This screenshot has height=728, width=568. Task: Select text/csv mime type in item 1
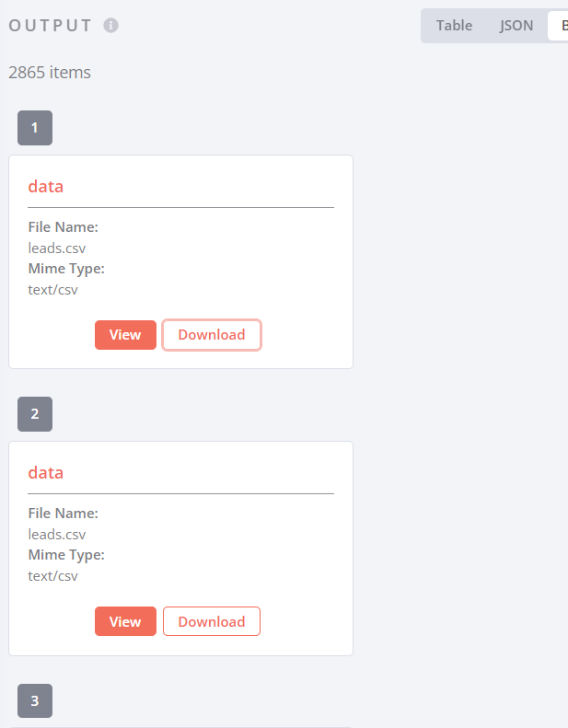coord(53,290)
